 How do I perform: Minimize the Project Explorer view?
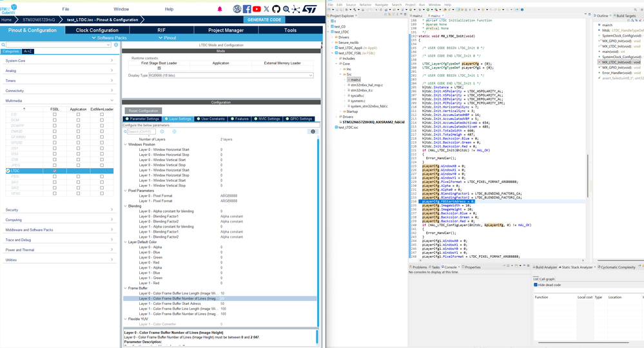[401, 15]
